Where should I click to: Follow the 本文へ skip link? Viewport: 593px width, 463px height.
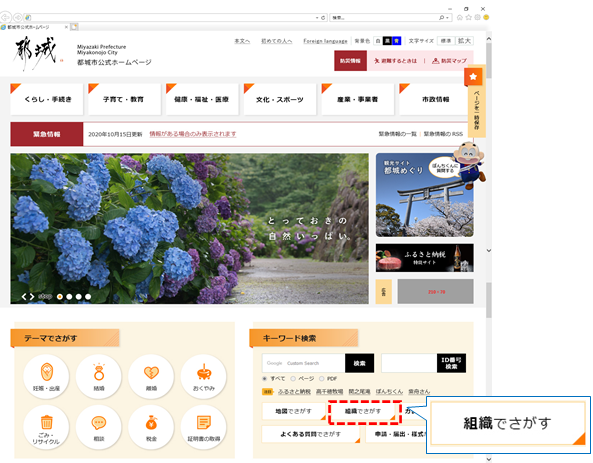pos(242,41)
